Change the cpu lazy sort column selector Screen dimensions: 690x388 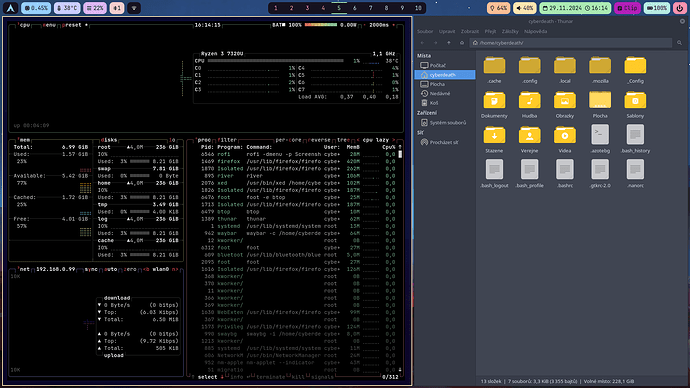(x=376, y=140)
